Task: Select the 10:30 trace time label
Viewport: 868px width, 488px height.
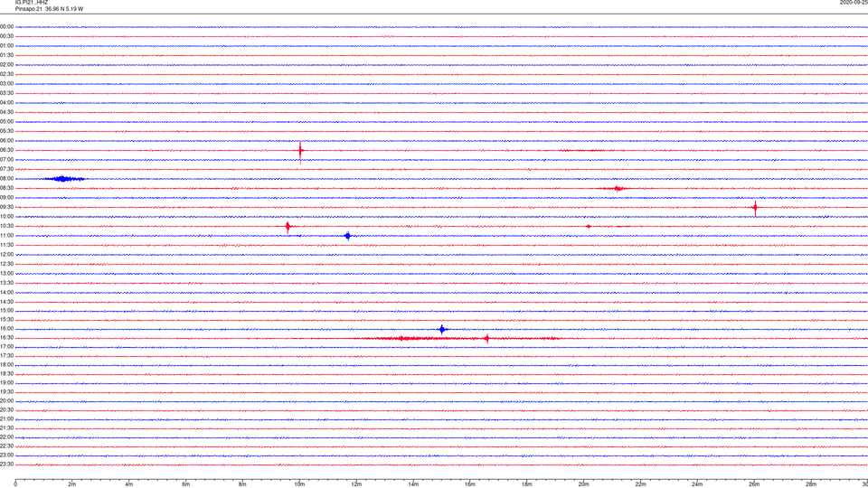Action: [6, 226]
